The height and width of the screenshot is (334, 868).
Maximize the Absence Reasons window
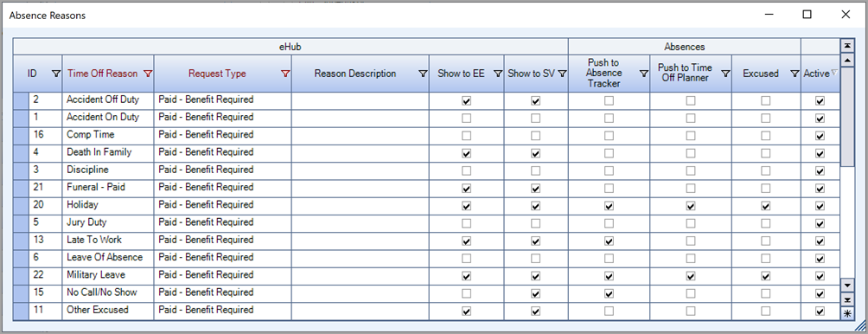tap(807, 15)
